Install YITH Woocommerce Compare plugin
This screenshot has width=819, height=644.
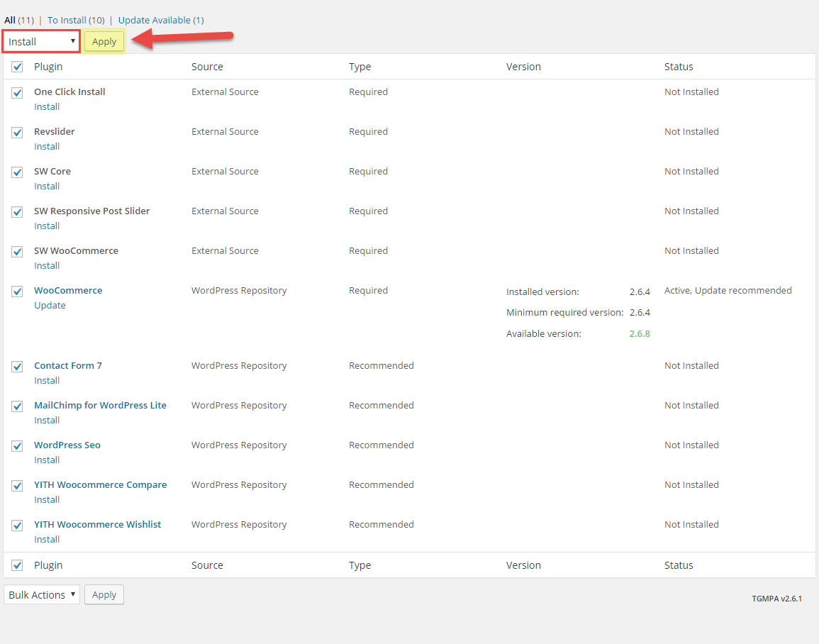[x=47, y=500]
